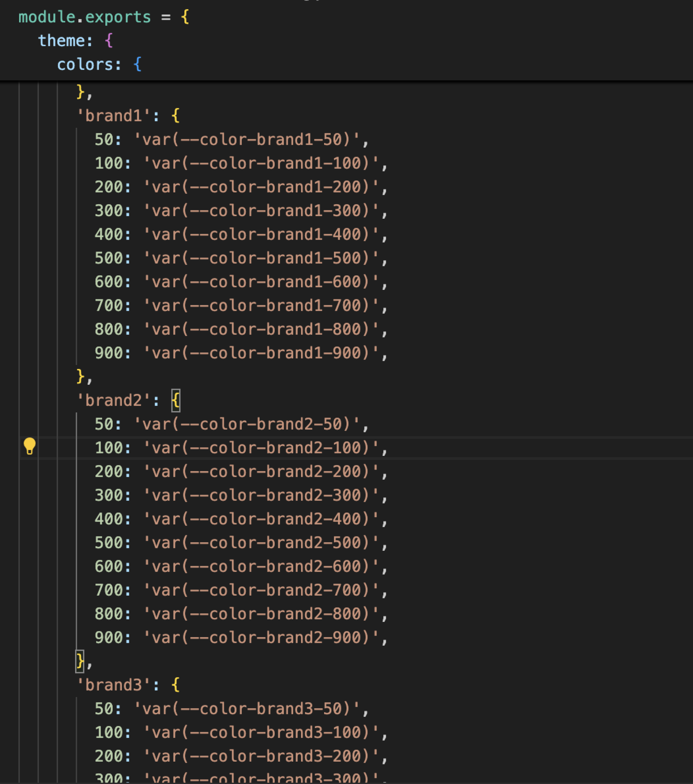The height and width of the screenshot is (784, 693).
Task: Click 'var(--color-brand1-800)' string
Action: point(261,329)
